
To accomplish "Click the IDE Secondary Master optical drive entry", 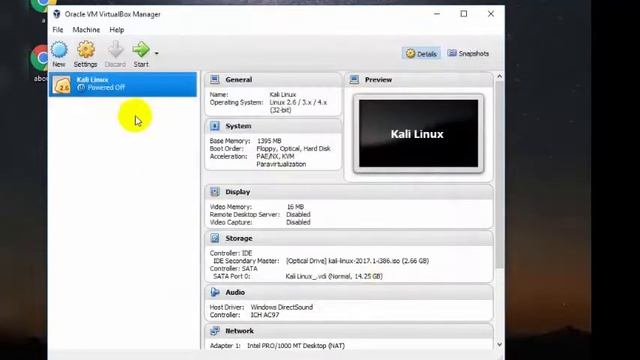I will click(x=357, y=261).
